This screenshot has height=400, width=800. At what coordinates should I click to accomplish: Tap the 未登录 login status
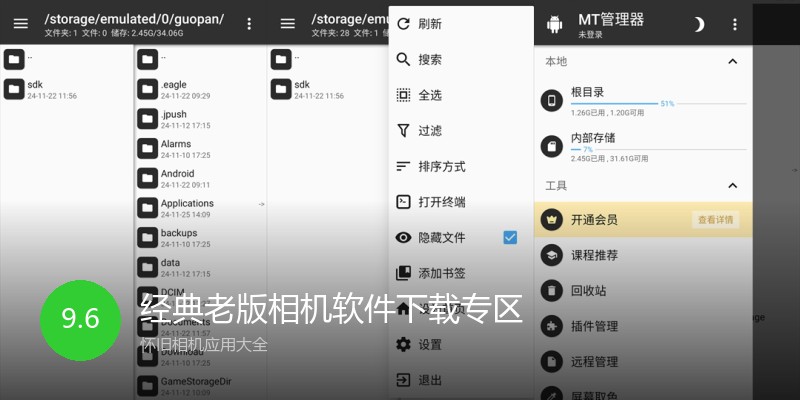pos(590,35)
